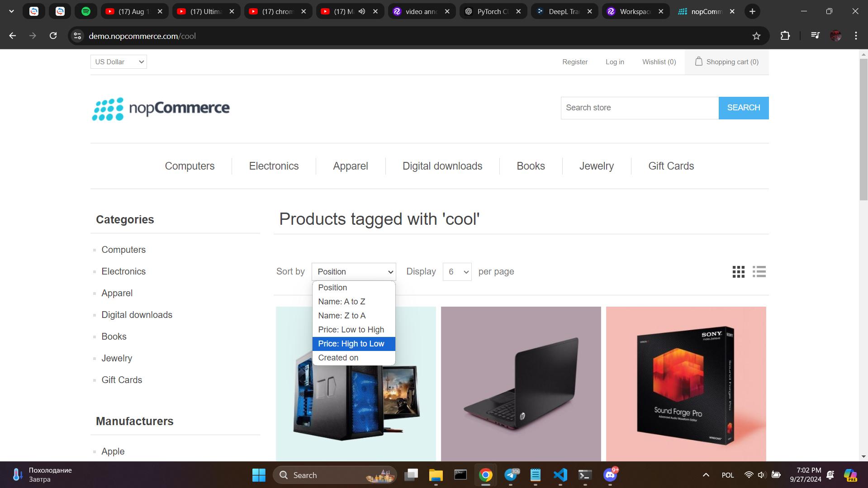
Task: Open Telegram from the taskbar
Action: [511, 475]
